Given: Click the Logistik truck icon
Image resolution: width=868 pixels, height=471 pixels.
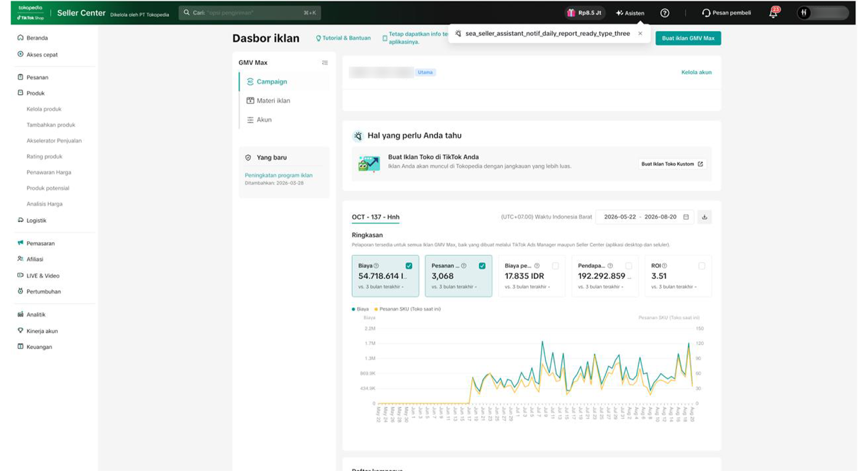Looking at the screenshot, I should pos(21,220).
